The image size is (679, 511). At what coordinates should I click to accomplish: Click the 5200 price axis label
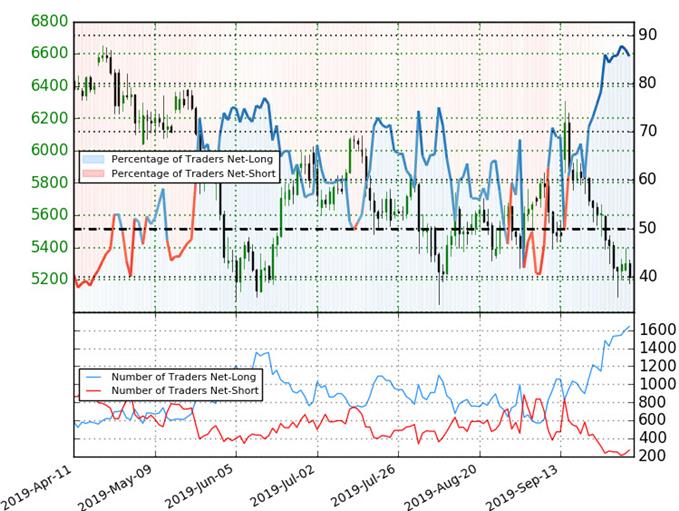49,279
